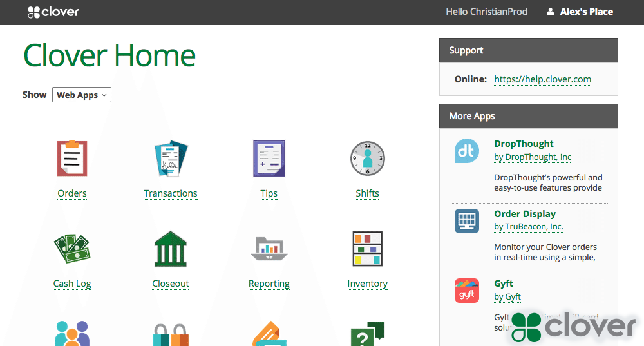Click the Order Display app icon
The width and height of the screenshot is (644, 346).
click(x=467, y=221)
